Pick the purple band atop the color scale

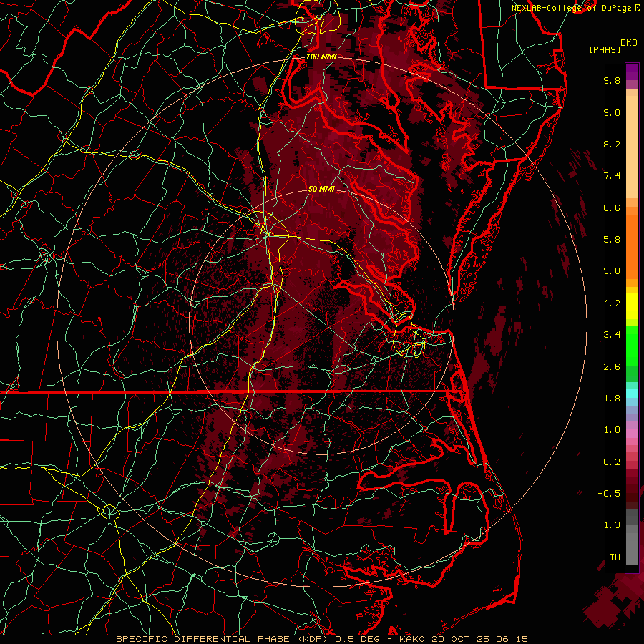coord(632,72)
